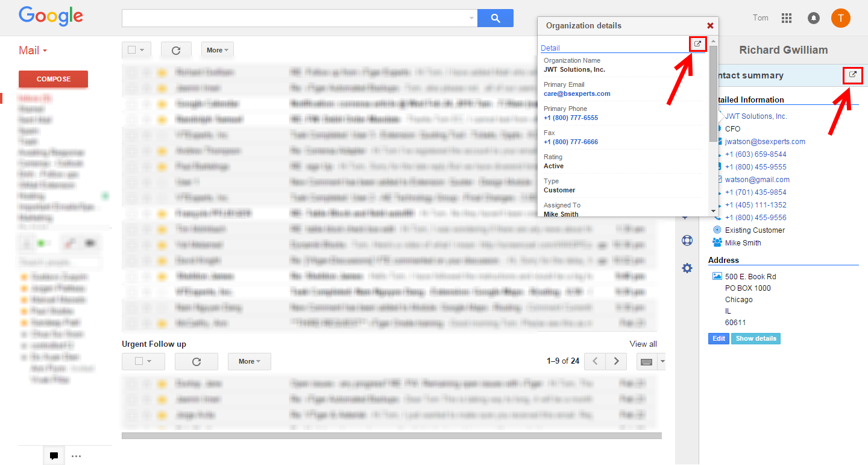The height and width of the screenshot is (465, 868).
Task: Open the chat bubble icon at bottom left
Action: point(53,456)
